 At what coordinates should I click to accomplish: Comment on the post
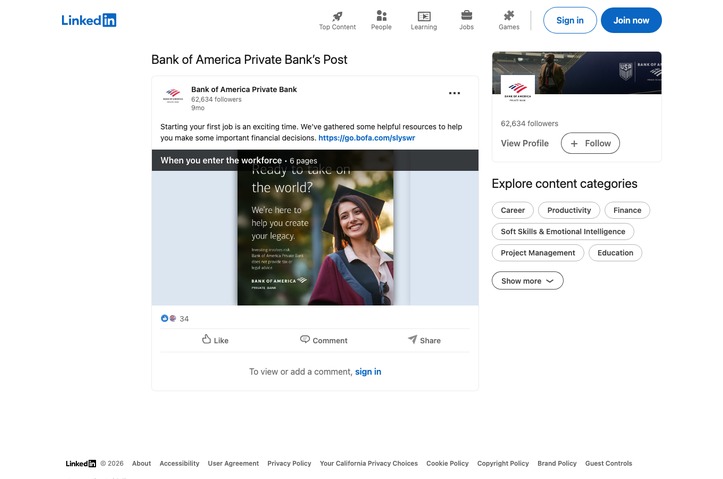tap(324, 340)
